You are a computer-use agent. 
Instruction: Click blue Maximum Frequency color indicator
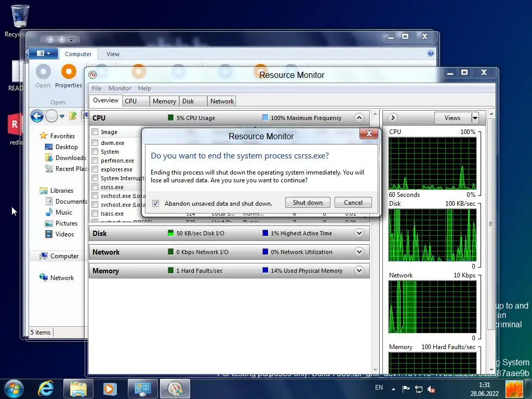point(265,118)
